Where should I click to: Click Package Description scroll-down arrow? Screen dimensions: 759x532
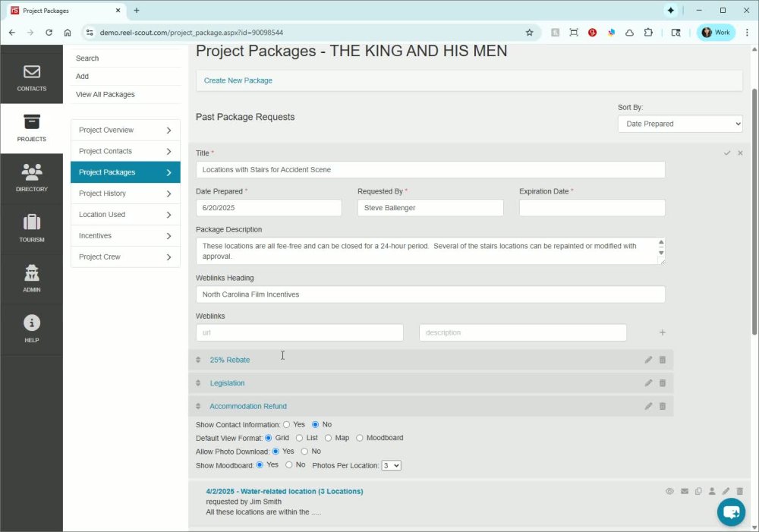(661, 253)
